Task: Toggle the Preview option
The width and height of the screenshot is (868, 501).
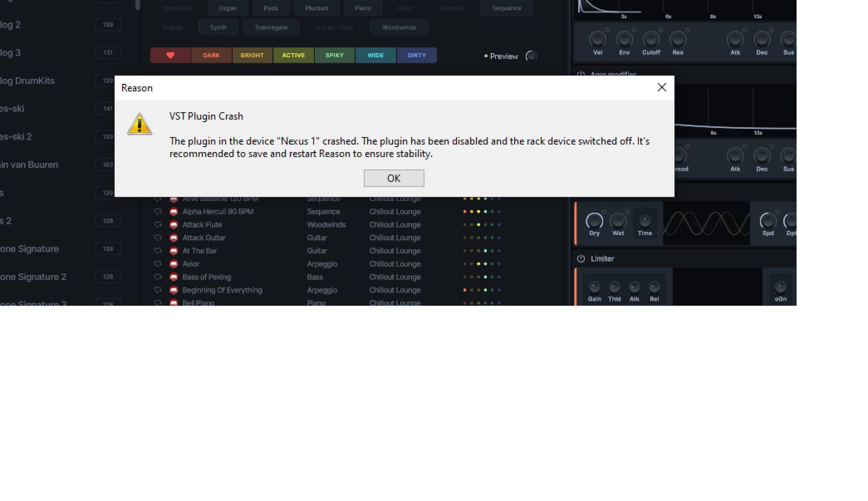Action: click(x=501, y=56)
